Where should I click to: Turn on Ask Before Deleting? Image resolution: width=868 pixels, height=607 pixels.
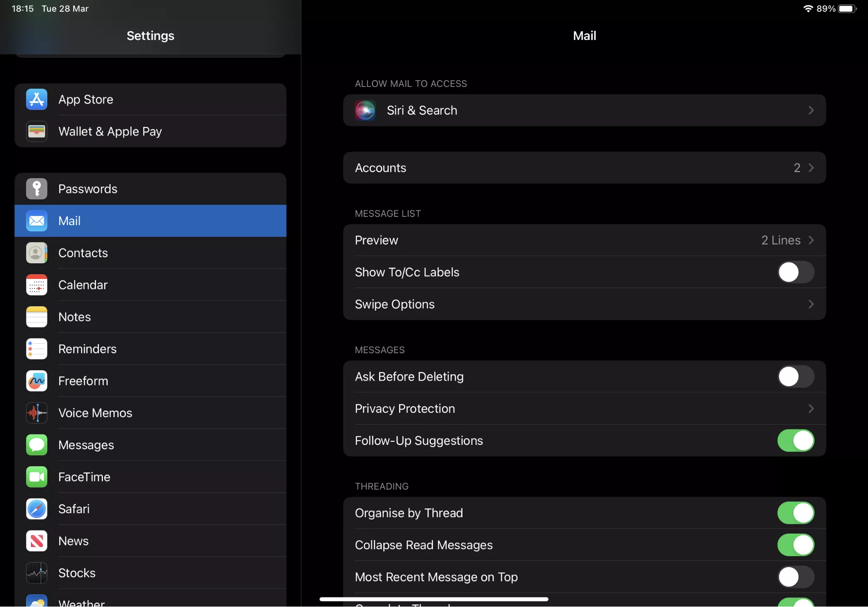795,377
